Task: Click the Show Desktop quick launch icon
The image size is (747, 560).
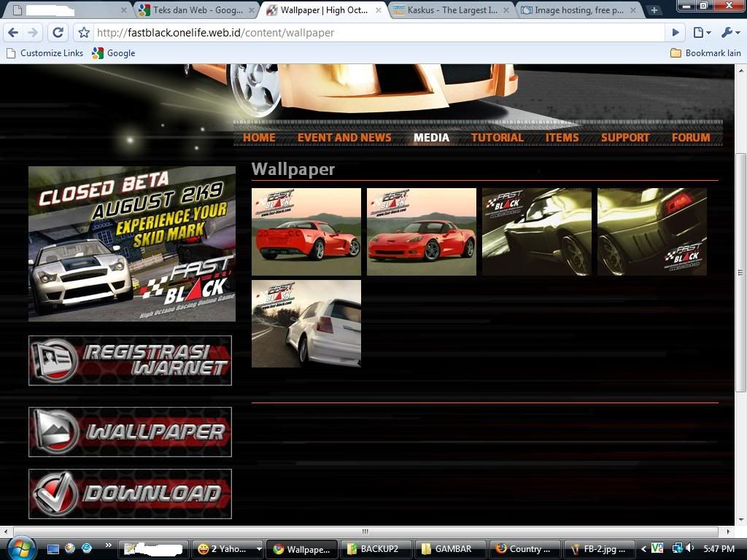Action: coord(53,549)
